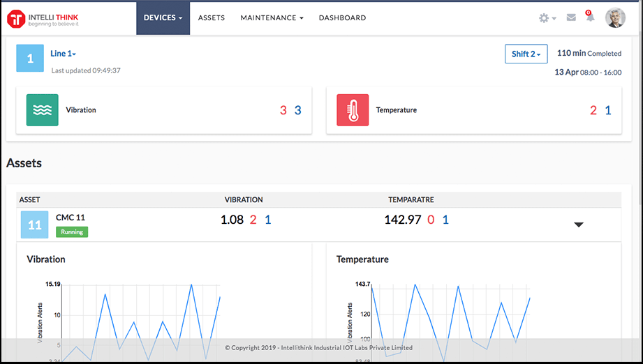Click the red vibration alert count 3
Screen dimensions: 643x364
point(283,110)
